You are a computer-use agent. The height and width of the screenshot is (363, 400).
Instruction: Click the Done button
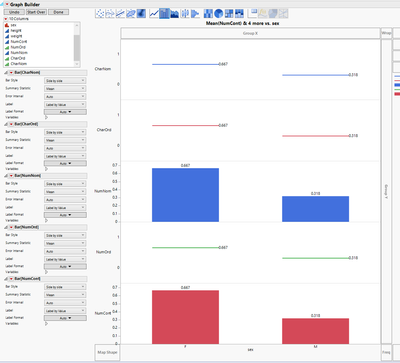click(x=58, y=12)
